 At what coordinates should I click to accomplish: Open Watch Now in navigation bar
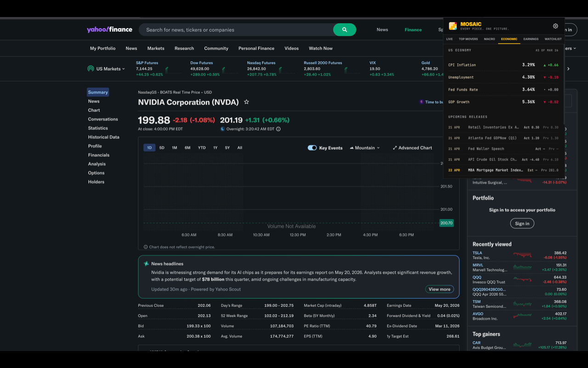[321, 48]
